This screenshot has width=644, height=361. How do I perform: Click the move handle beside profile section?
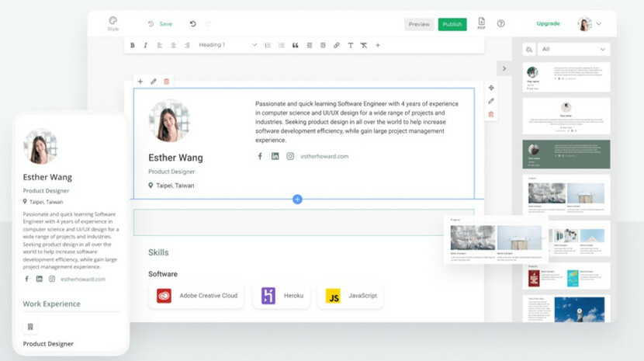(490, 88)
